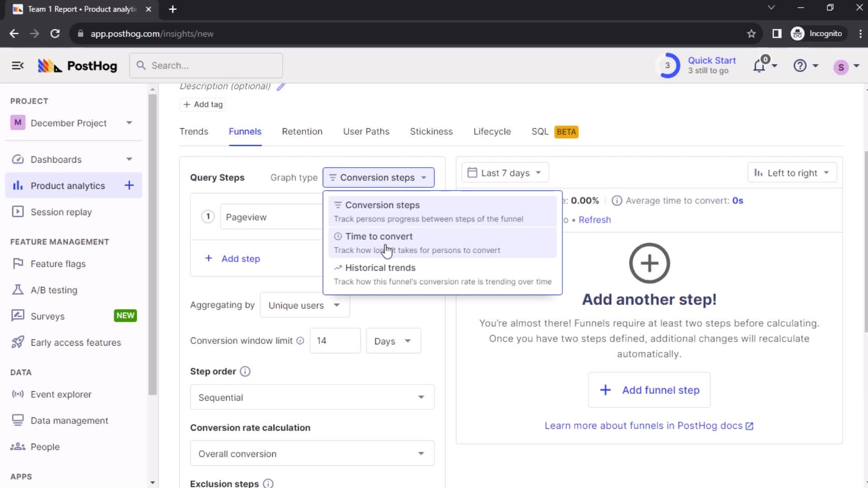
Task: Click the Product analytics icon
Action: [x=17, y=185]
